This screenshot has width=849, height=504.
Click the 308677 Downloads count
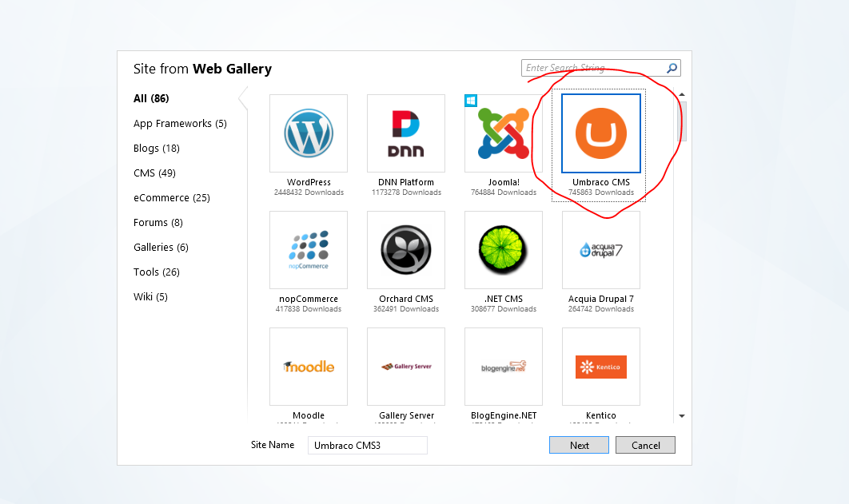coord(504,309)
